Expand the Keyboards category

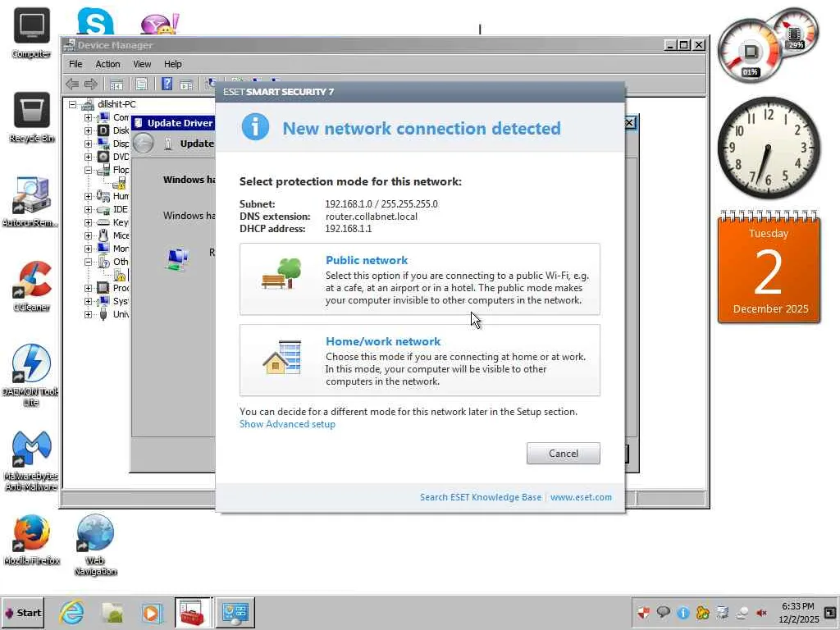point(88,222)
